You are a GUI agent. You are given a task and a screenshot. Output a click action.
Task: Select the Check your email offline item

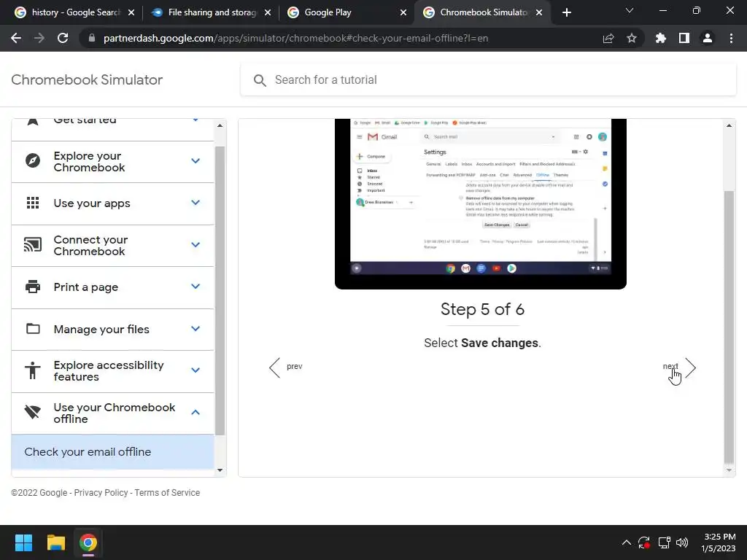click(112, 452)
